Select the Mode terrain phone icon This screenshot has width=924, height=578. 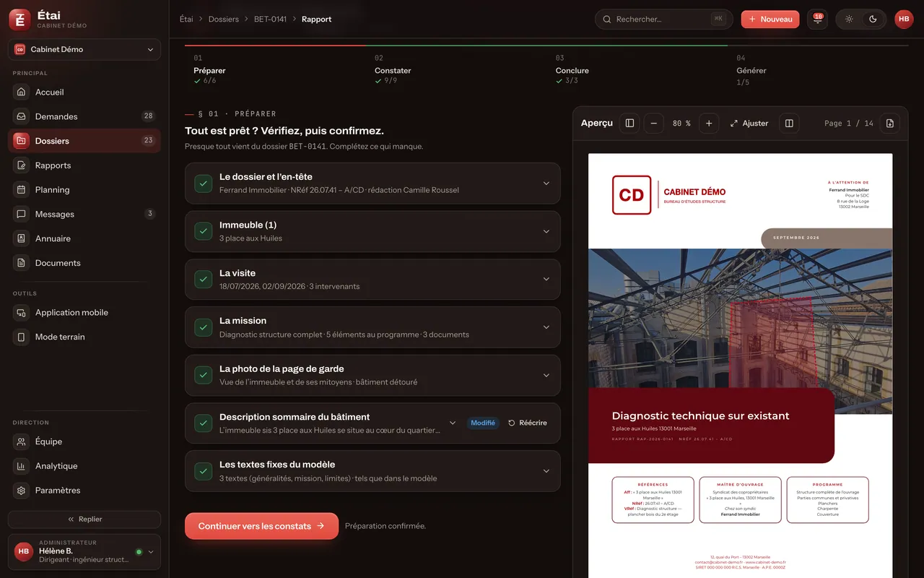[x=22, y=337]
